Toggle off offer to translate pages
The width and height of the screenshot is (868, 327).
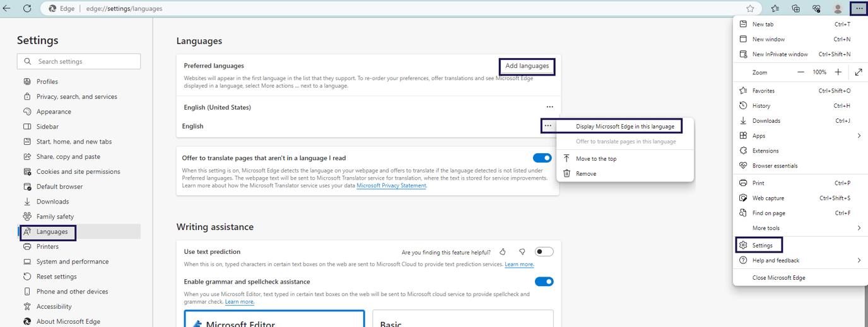point(542,158)
